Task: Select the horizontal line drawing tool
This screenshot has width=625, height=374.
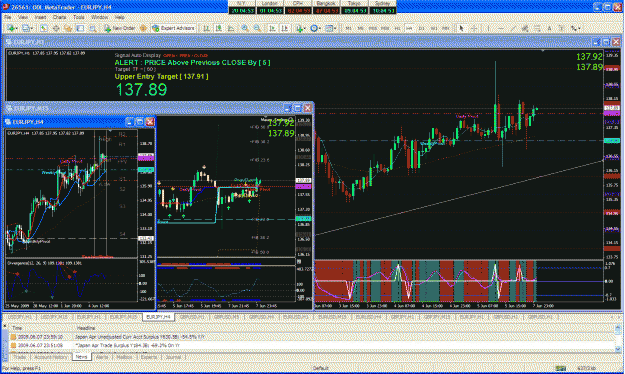Action: point(501,28)
